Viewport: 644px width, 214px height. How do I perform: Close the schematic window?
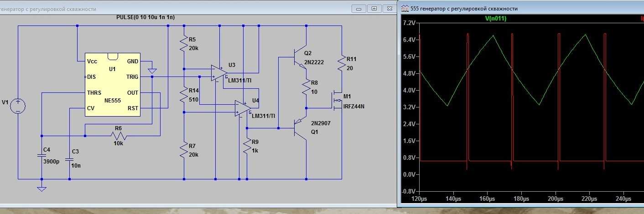point(389,8)
